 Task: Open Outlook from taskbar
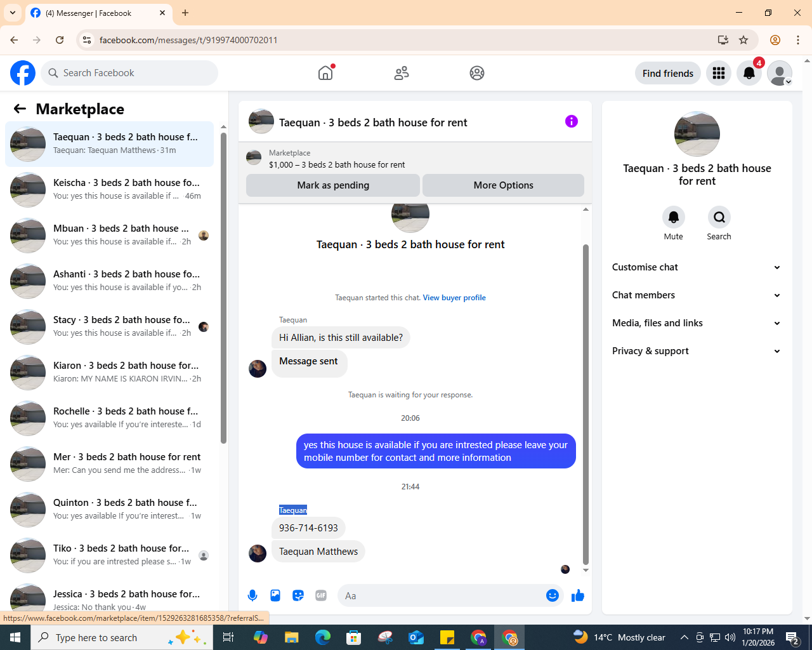click(x=416, y=637)
